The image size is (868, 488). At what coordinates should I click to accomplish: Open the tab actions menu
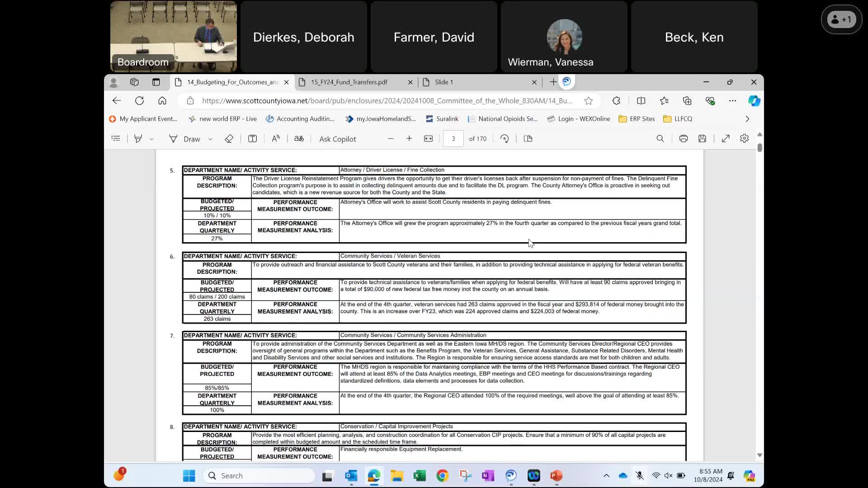(x=156, y=82)
